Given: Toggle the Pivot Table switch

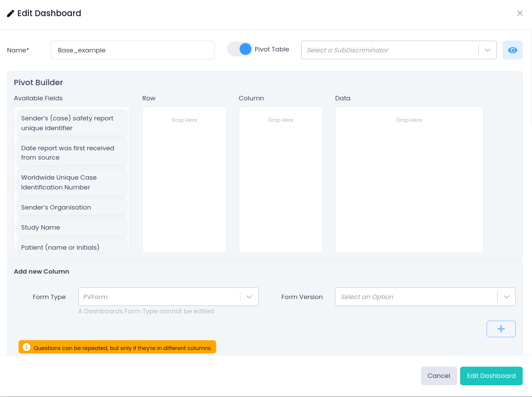Looking at the screenshot, I should click(240, 49).
